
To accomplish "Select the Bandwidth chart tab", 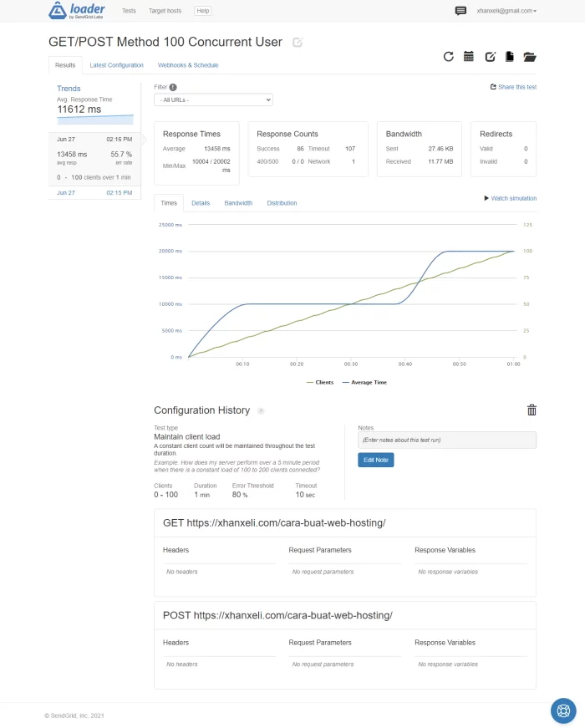I will pos(238,203).
